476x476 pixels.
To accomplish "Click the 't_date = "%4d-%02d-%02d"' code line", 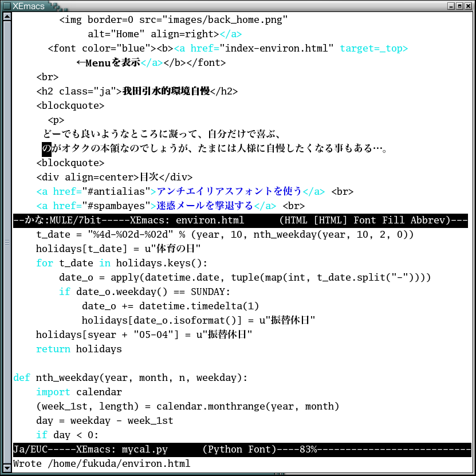I will tap(225, 235).
